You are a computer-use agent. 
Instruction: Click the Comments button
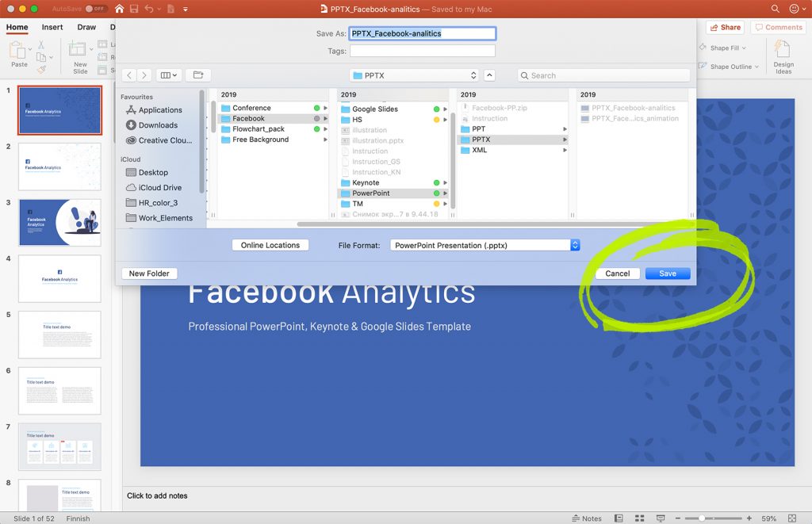tap(779, 28)
